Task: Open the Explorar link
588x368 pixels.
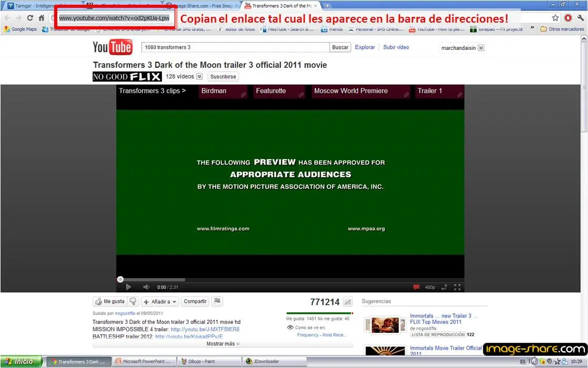Action: [365, 47]
